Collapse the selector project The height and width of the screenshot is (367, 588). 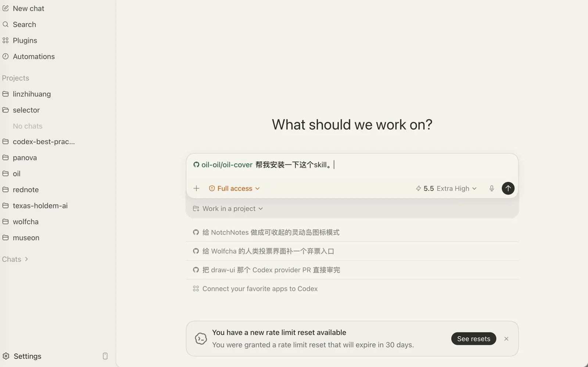click(26, 110)
